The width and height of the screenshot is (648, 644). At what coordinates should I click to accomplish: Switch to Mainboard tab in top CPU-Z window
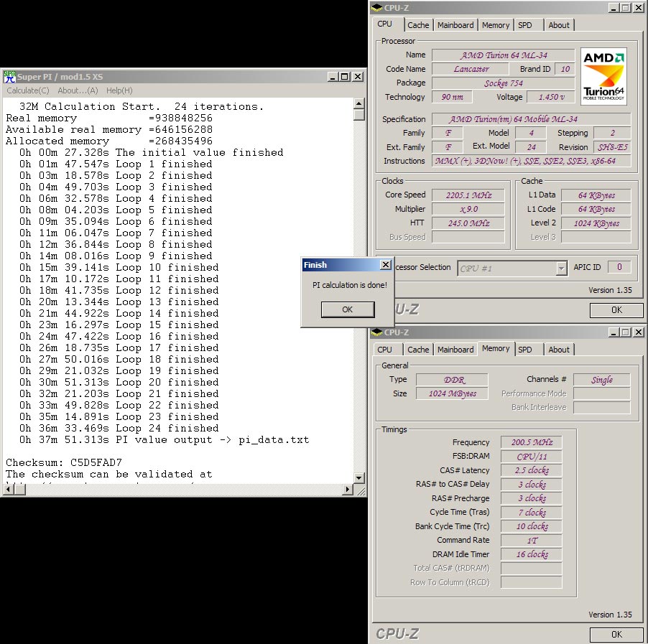point(455,25)
